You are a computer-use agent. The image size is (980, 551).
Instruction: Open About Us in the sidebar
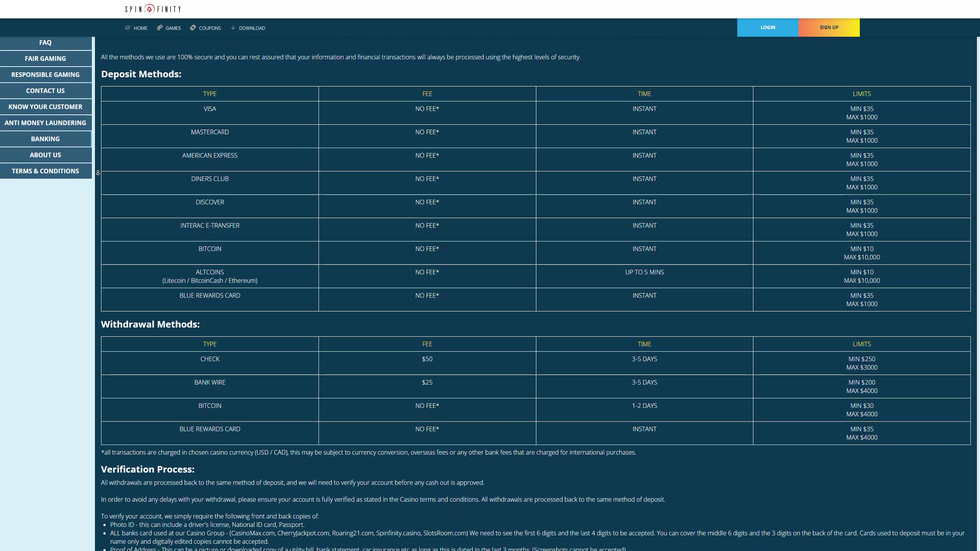point(45,155)
